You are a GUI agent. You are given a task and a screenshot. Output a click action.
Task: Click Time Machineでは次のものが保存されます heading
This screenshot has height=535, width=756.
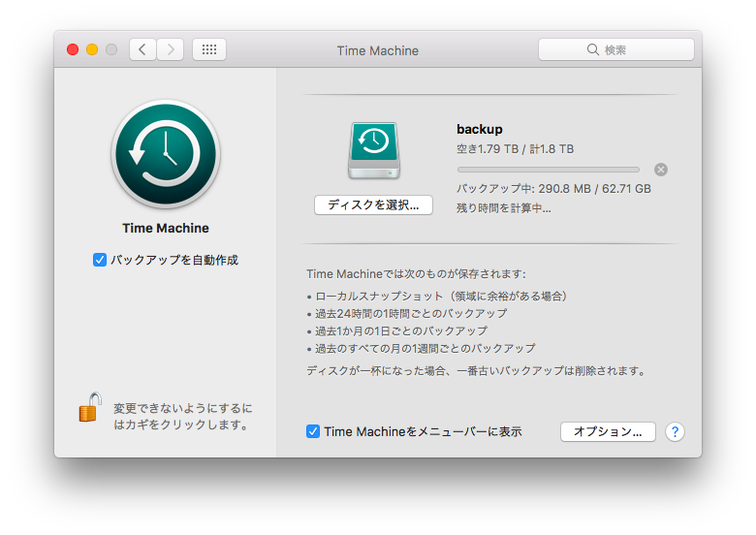(x=416, y=273)
